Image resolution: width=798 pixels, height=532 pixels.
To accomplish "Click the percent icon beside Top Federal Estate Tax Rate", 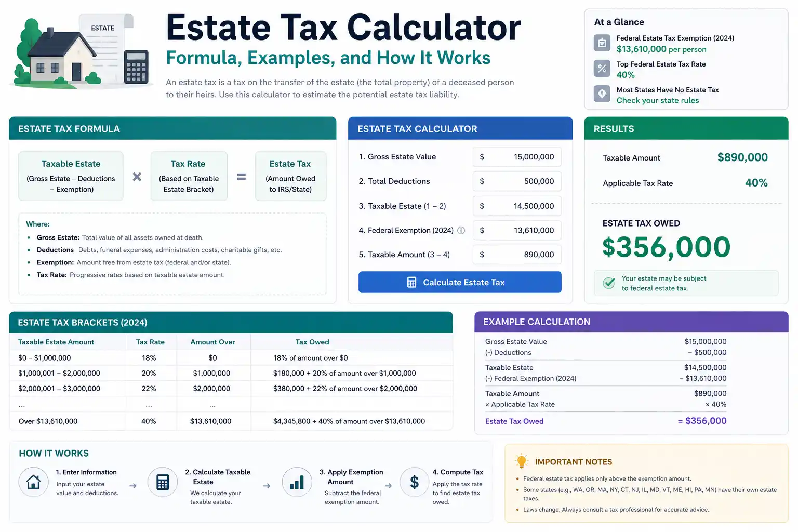I will (602, 68).
